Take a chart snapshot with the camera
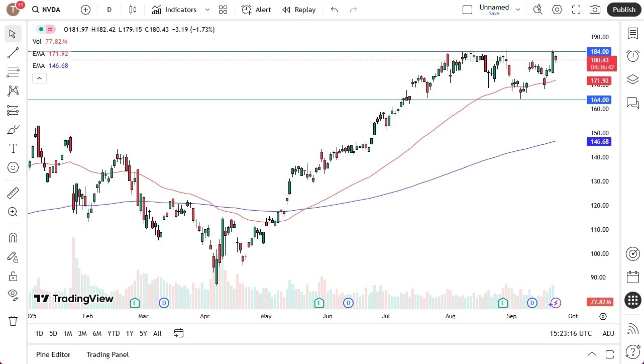 click(594, 10)
